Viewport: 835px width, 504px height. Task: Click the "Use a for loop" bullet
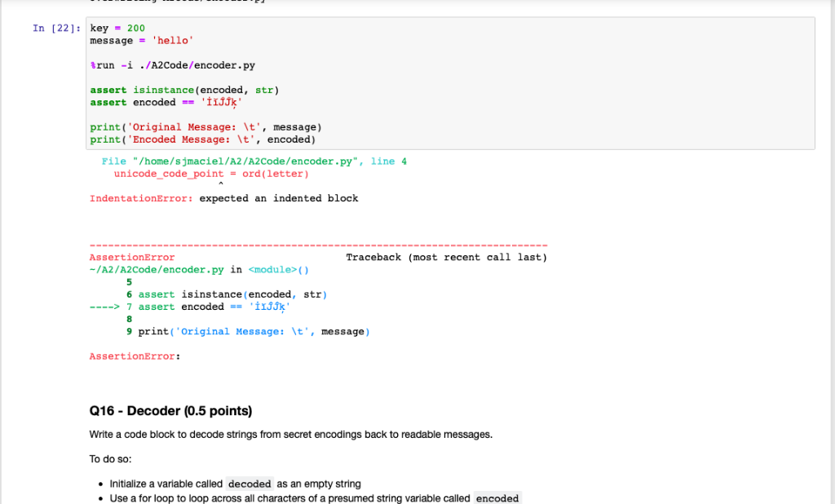[315, 498]
